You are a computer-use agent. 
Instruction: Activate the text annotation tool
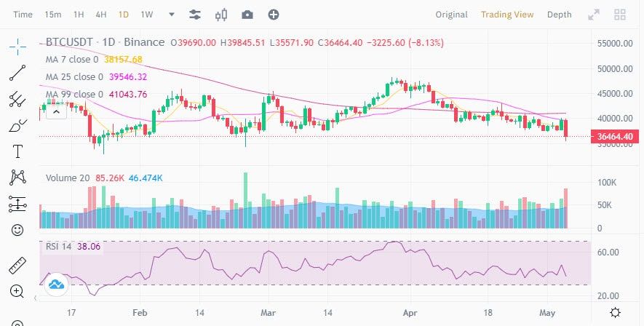[17, 151]
